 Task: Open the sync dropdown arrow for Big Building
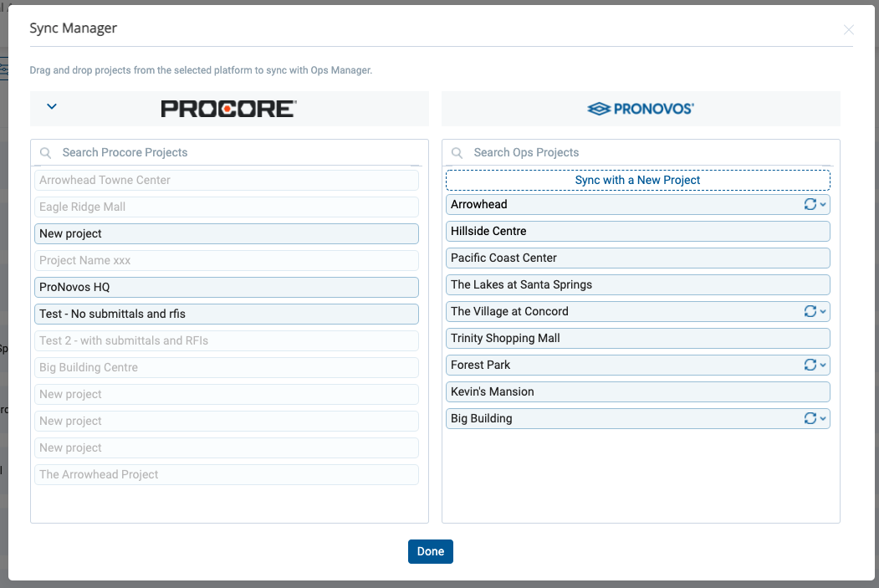[823, 419]
